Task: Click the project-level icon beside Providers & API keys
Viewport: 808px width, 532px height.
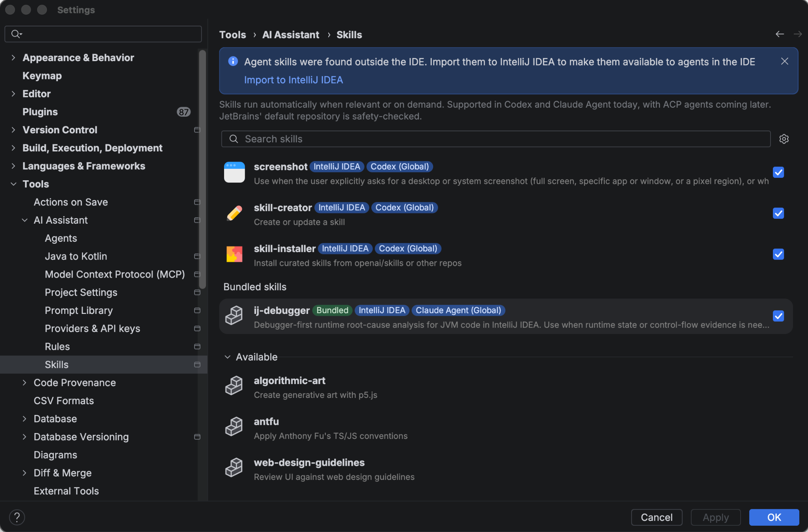Action: tap(197, 329)
